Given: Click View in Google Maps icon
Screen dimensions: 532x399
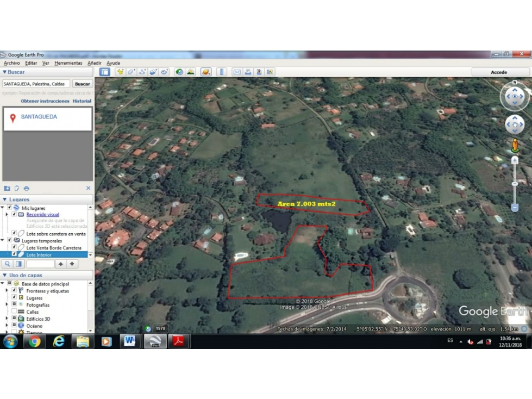Looking at the screenshot, I should (270, 72).
